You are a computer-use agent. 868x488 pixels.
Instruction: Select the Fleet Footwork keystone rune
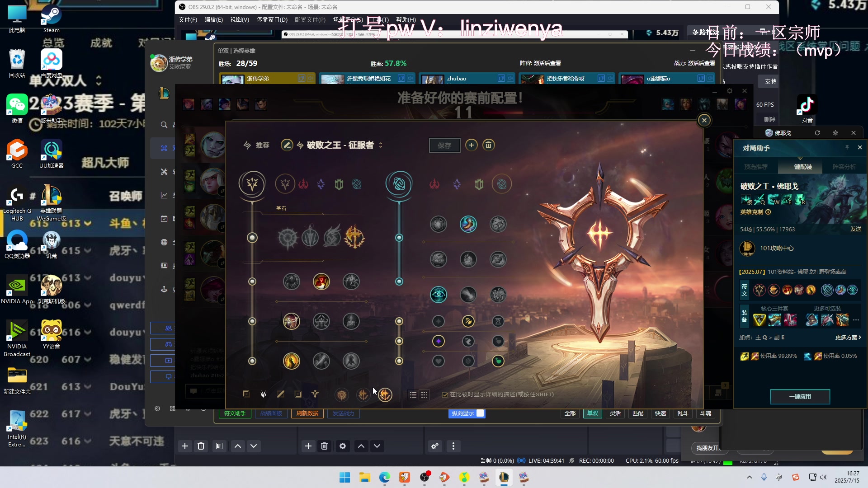(332, 238)
